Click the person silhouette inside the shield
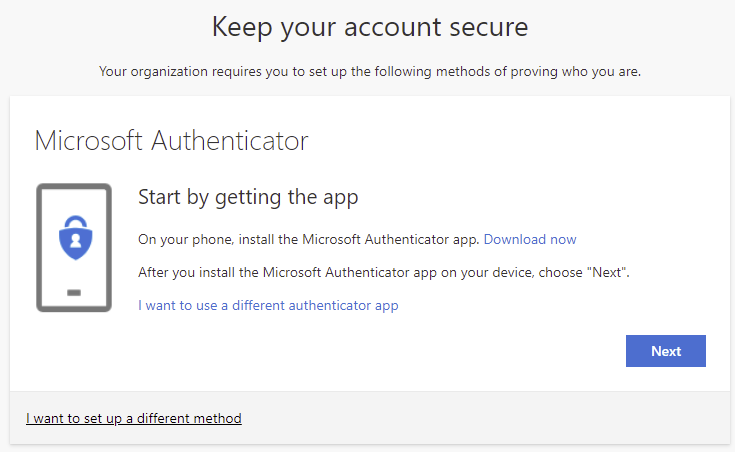Image resolution: width=735 pixels, height=452 pixels. point(73,243)
